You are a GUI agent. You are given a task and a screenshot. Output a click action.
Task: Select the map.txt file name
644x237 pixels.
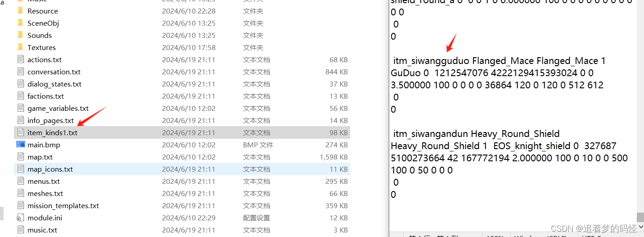pos(40,157)
